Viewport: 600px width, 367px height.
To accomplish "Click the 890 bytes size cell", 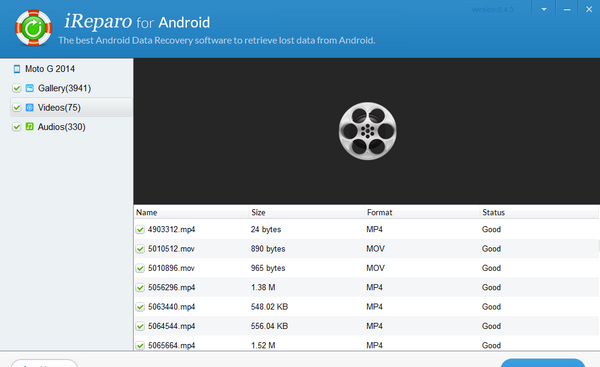I will tap(268, 249).
